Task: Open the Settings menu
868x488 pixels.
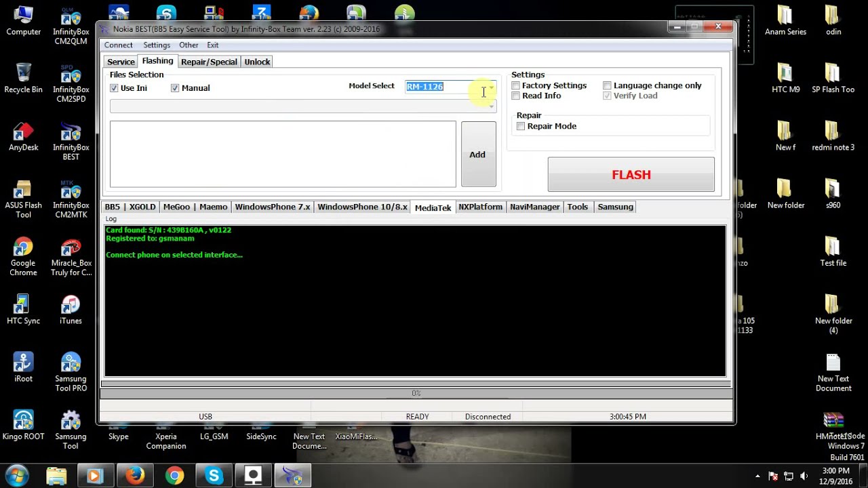Action: 157,45
